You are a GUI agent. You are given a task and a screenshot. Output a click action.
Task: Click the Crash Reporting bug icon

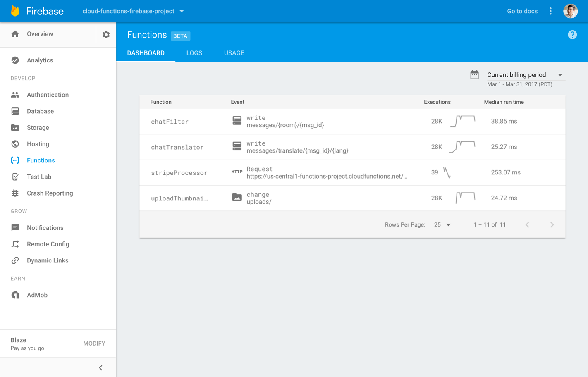15,193
